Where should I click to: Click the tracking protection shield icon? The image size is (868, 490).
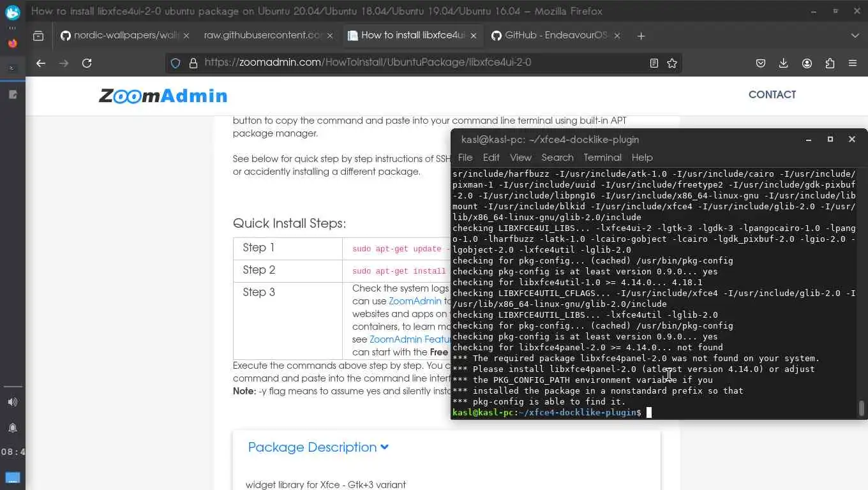tap(176, 63)
